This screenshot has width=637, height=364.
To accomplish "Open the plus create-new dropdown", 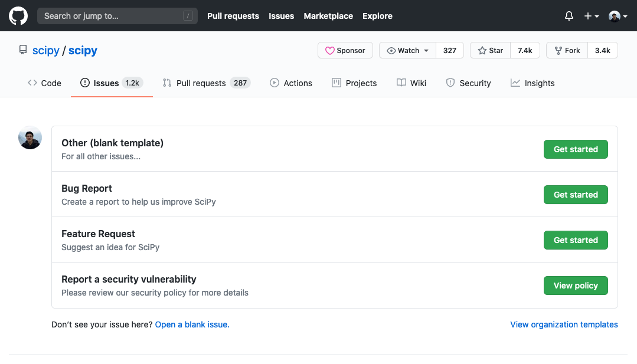I will pos(591,16).
